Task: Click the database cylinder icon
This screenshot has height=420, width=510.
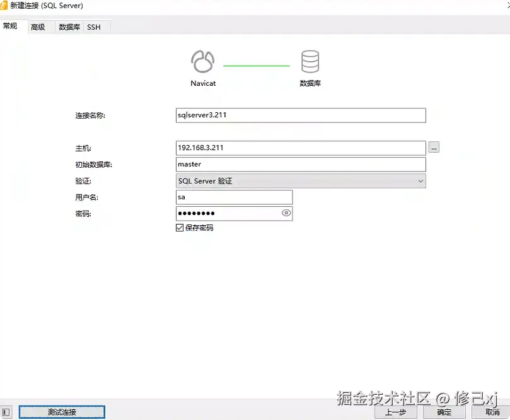Action: click(x=310, y=61)
